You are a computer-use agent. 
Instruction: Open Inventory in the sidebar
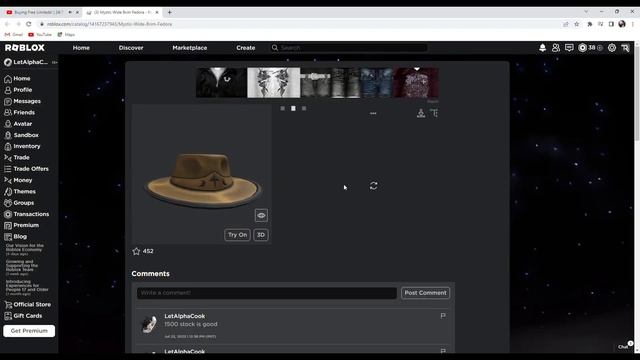(22, 146)
